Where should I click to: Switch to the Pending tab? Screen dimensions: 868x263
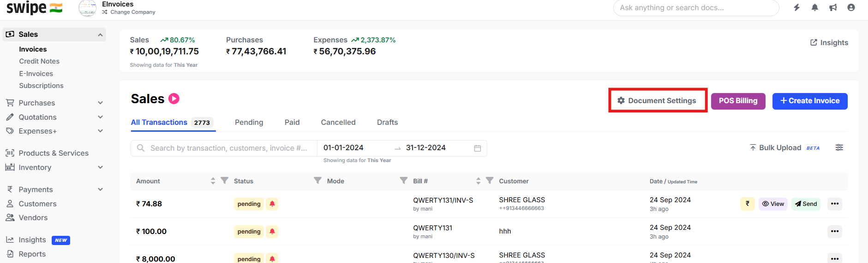coord(249,123)
